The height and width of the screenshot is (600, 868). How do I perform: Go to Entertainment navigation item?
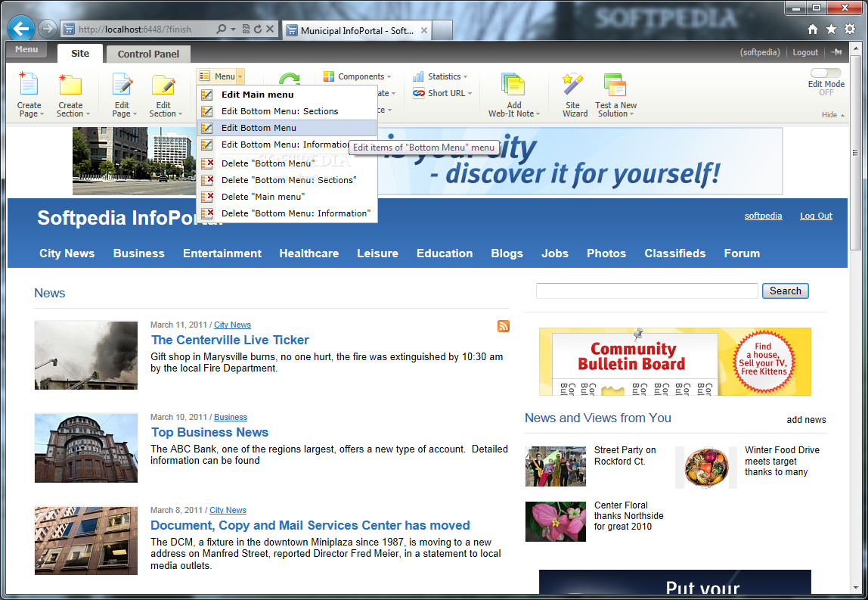tap(222, 253)
